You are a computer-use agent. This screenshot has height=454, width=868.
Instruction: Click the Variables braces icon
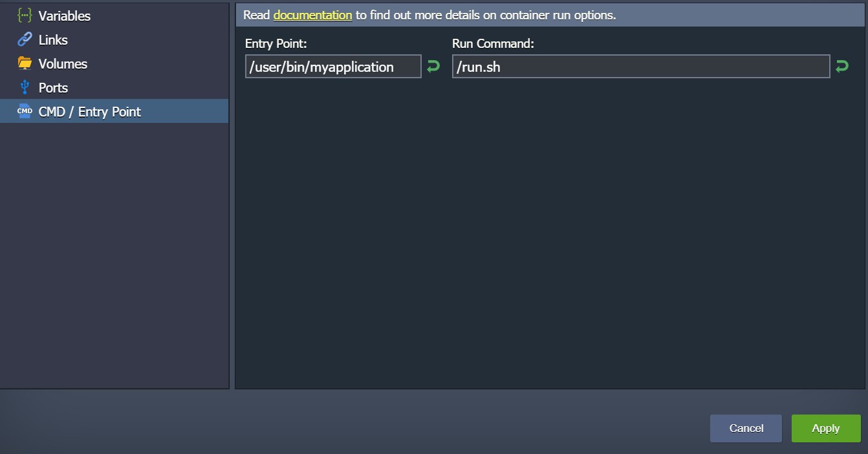tap(25, 16)
